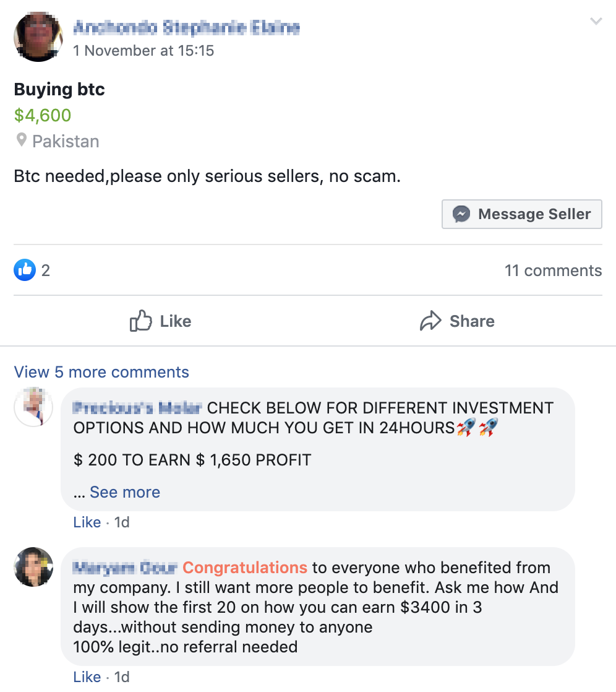
Task: Open the post options chevron in the top corner
Action: point(596,20)
